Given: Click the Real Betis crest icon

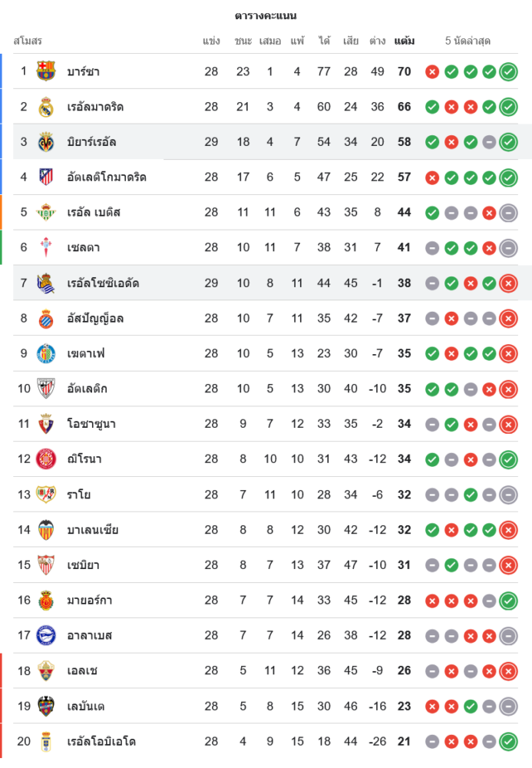Looking at the screenshot, I should coord(46,213).
